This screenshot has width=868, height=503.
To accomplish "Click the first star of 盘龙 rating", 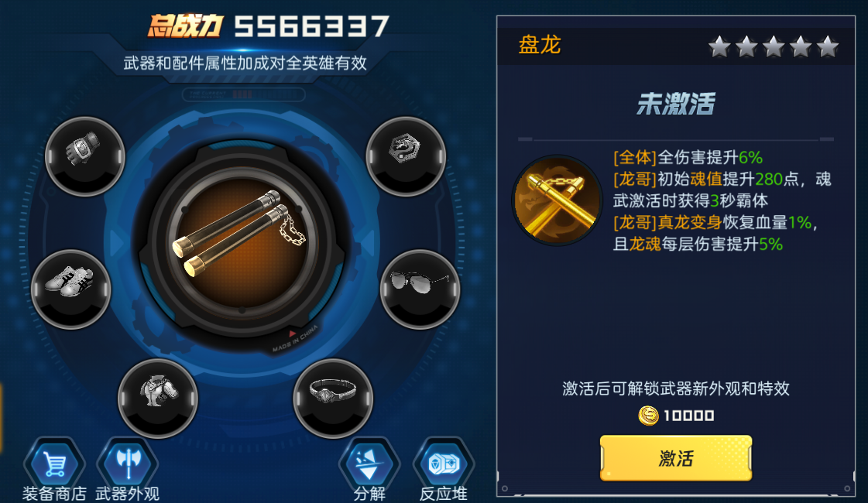I will 719,46.
